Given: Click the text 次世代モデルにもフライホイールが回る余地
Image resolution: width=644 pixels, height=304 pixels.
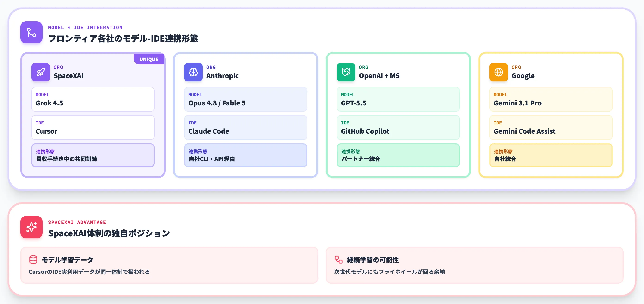Looking at the screenshot, I should pyautogui.click(x=390, y=272).
